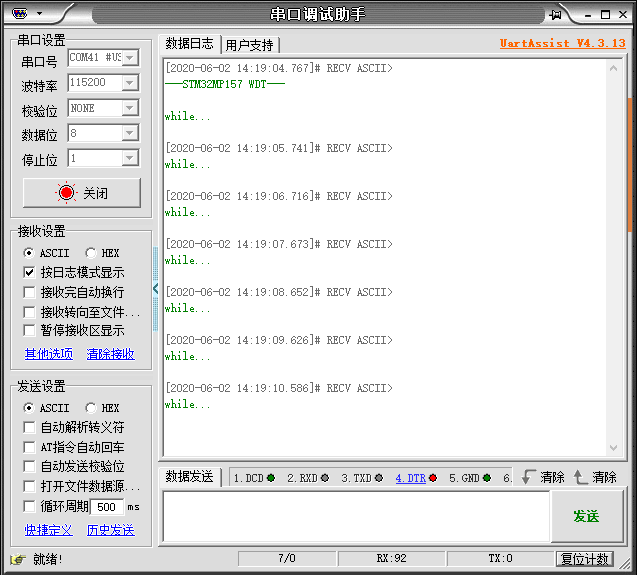The width and height of the screenshot is (637, 575).
Task: Clear the log with the up-arrow 清除
Action: 595,477
